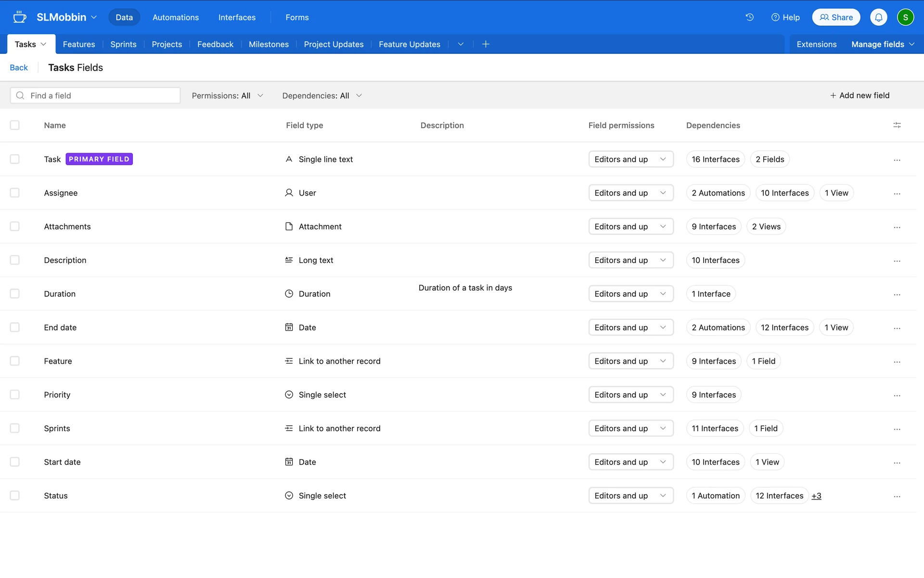Click the SLMobbin base logo icon

click(19, 17)
